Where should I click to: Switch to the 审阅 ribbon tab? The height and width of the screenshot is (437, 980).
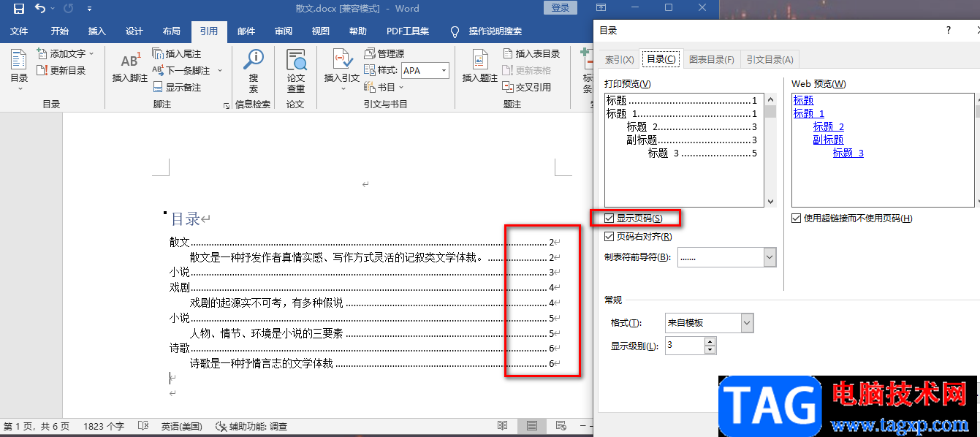(284, 31)
